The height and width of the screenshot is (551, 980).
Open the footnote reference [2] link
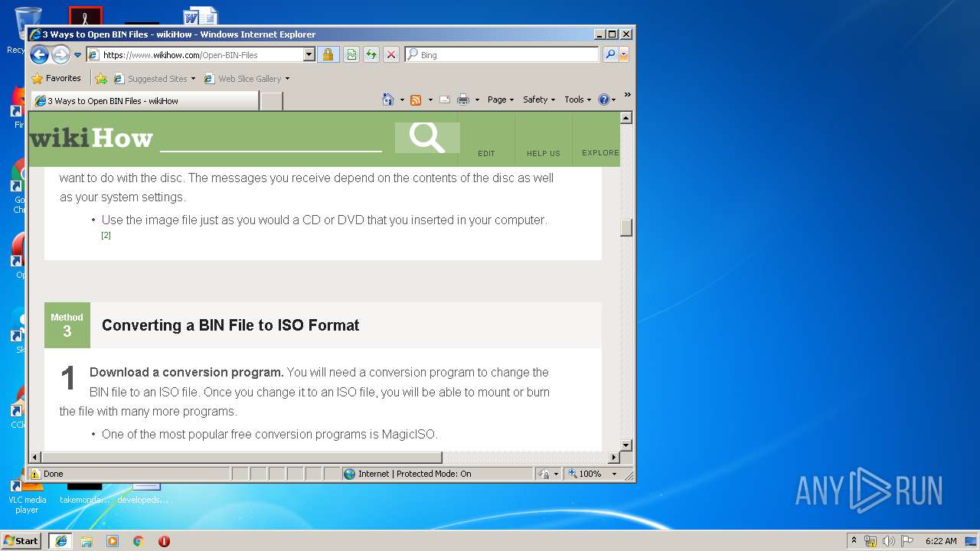tap(106, 235)
